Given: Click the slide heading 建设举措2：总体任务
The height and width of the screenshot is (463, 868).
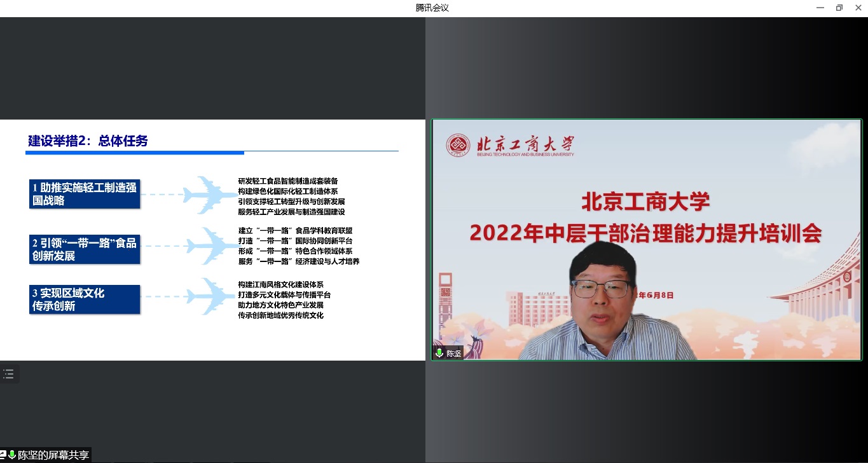Looking at the screenshot, I should click(88, 141).
